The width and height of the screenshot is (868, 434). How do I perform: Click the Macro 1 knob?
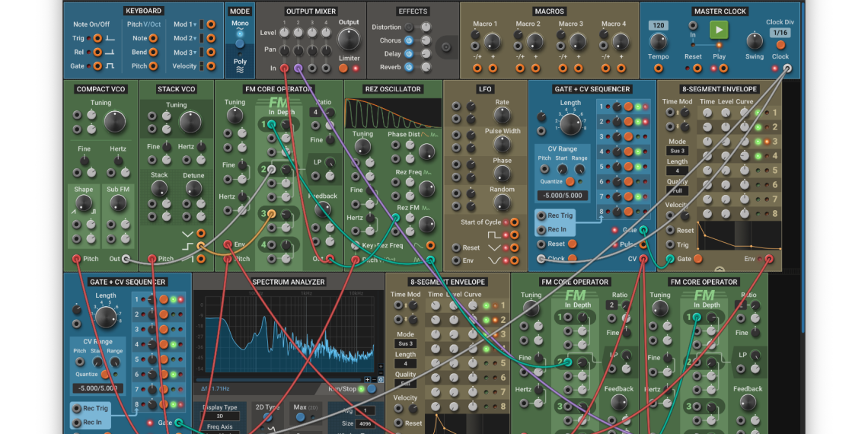[485, 40]
